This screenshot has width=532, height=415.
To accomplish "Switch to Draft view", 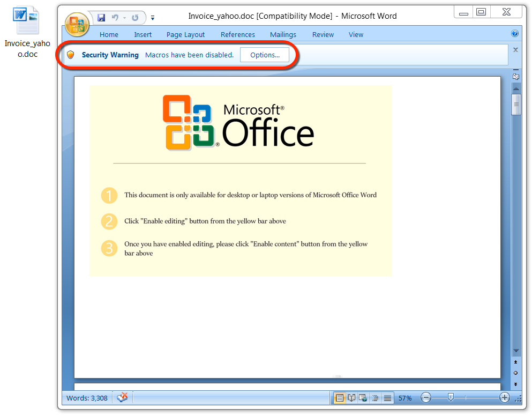I will coord(387,398).
